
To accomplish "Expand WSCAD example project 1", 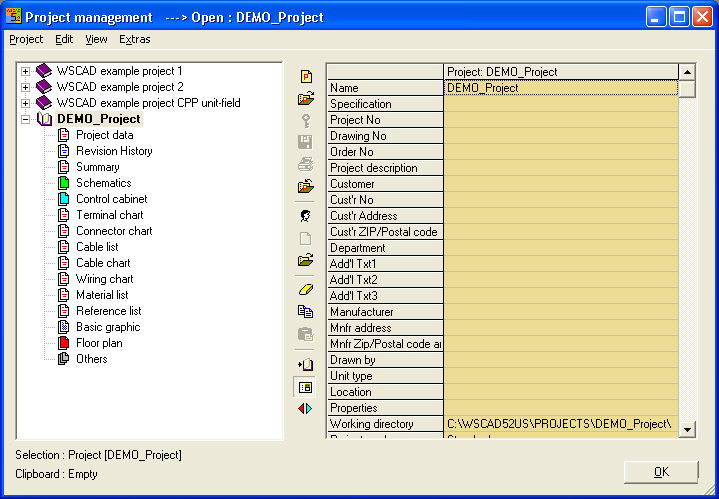I will click(x=25, y=71).
